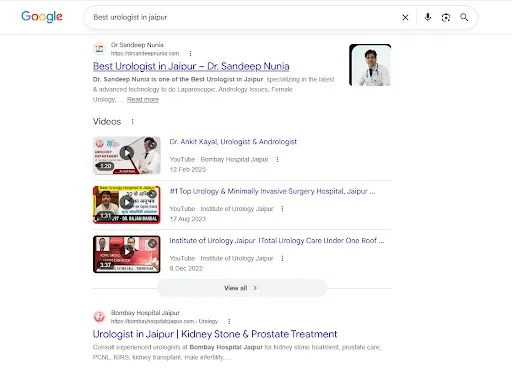This screenshot has width=512, height=370.
Task: Play the Dr. Ankit Kayal video thumbnail
Action: [x=127, y=155]
